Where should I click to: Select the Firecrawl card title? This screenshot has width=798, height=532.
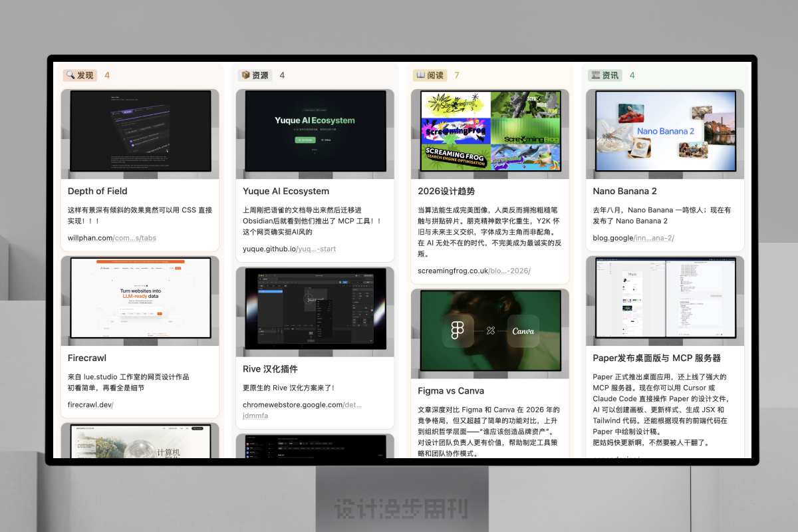point(87,358)
